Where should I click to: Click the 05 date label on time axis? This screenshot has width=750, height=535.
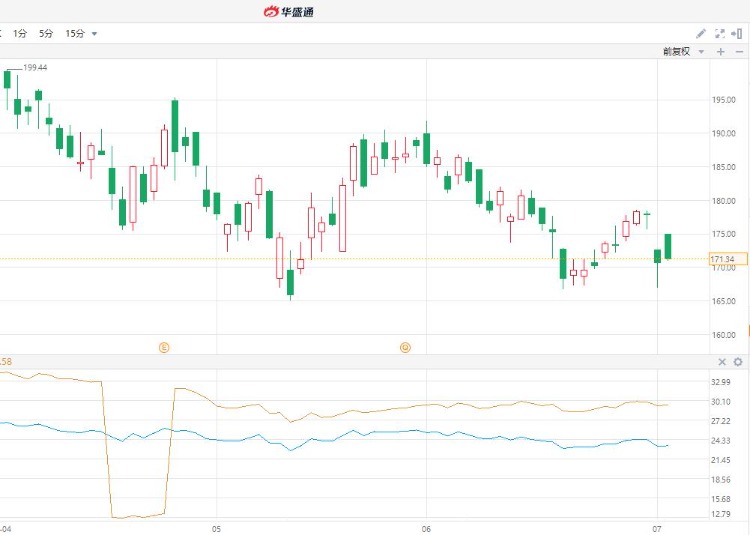[216, 527]
